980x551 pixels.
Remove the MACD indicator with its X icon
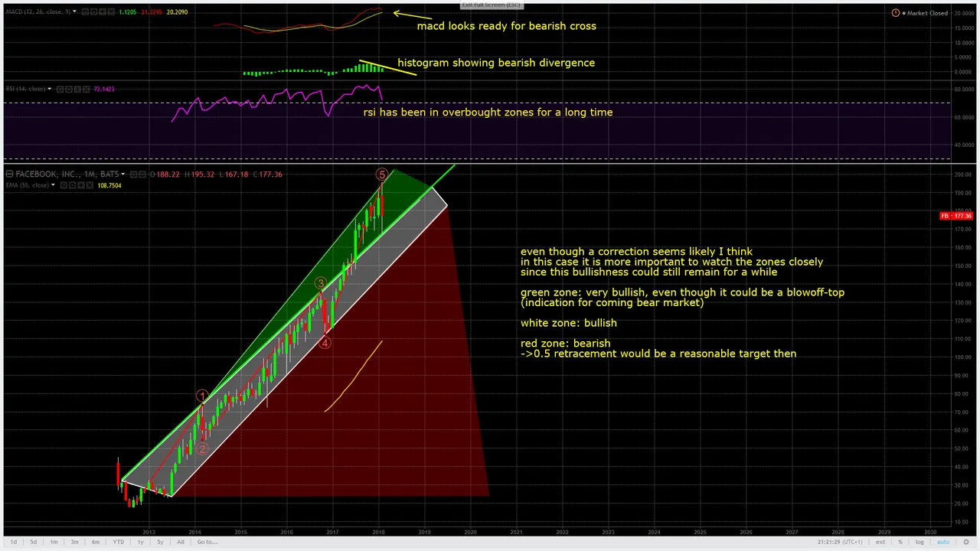109,12
